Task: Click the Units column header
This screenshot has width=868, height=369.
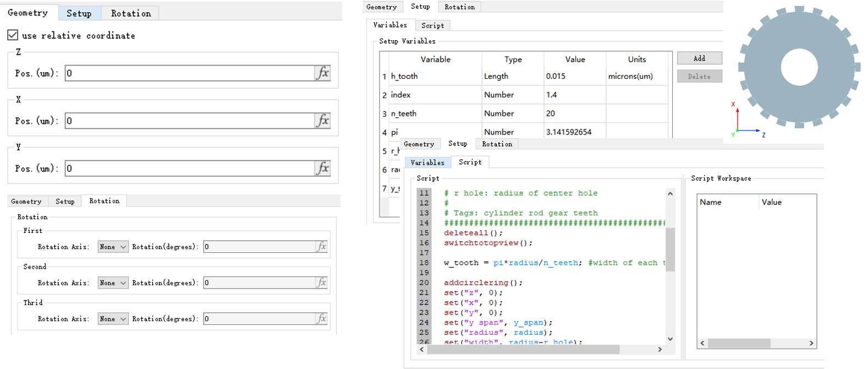Action: [x=637, y=59]
